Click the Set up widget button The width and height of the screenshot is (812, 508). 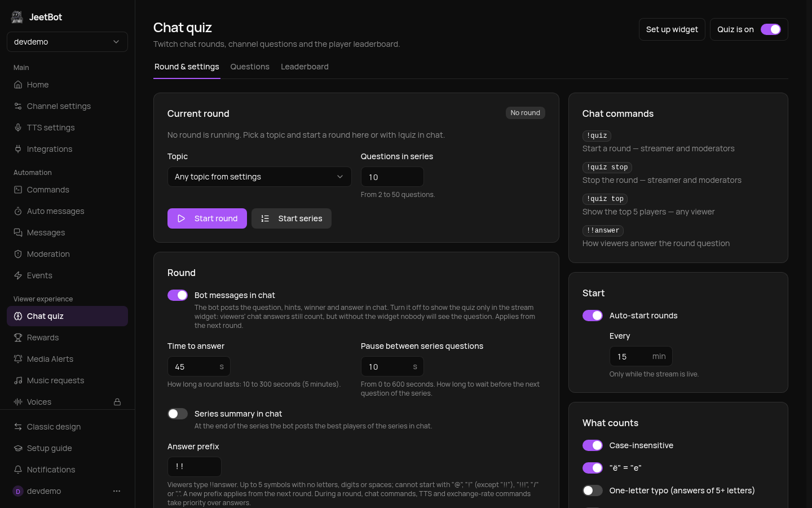click(672, 29)
